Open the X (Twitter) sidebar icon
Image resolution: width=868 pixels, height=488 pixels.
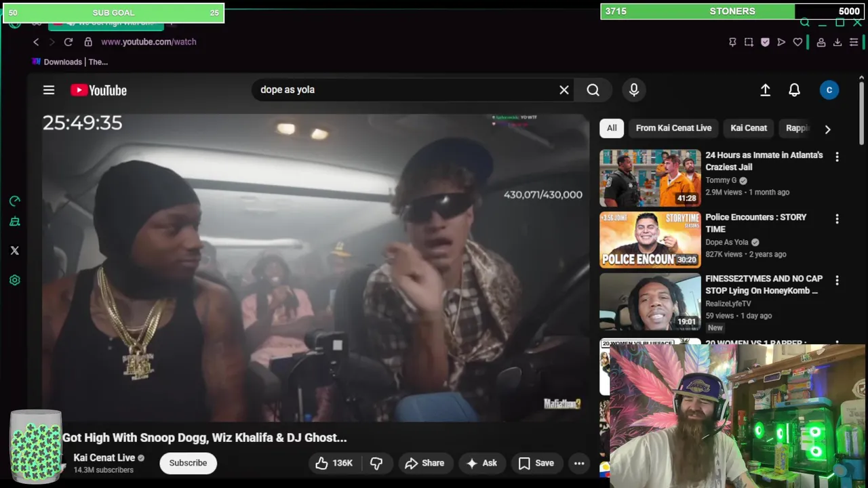click(15, 251)
